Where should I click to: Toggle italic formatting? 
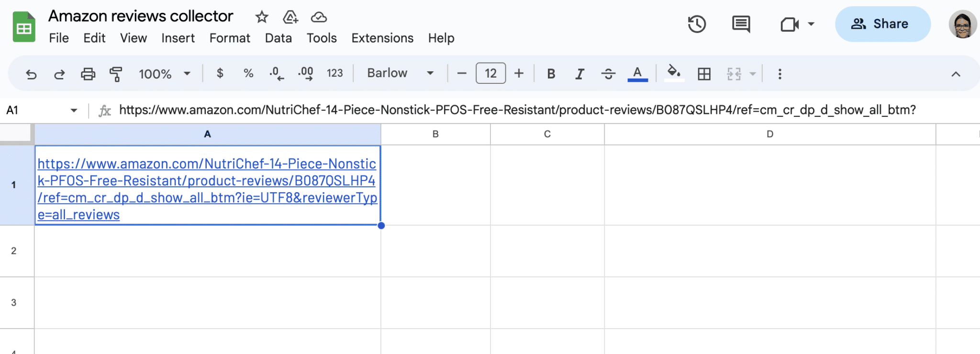tap(579, 74)
